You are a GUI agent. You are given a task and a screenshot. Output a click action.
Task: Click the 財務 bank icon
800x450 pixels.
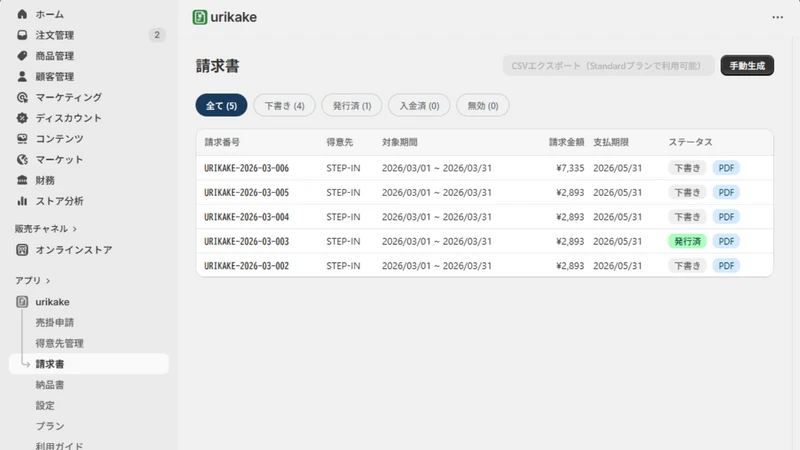point(22,180)
